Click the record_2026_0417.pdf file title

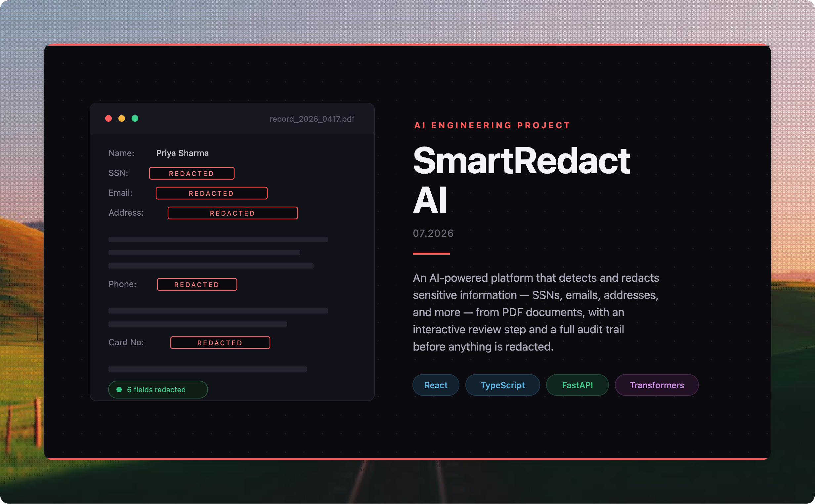click(312, 119)
